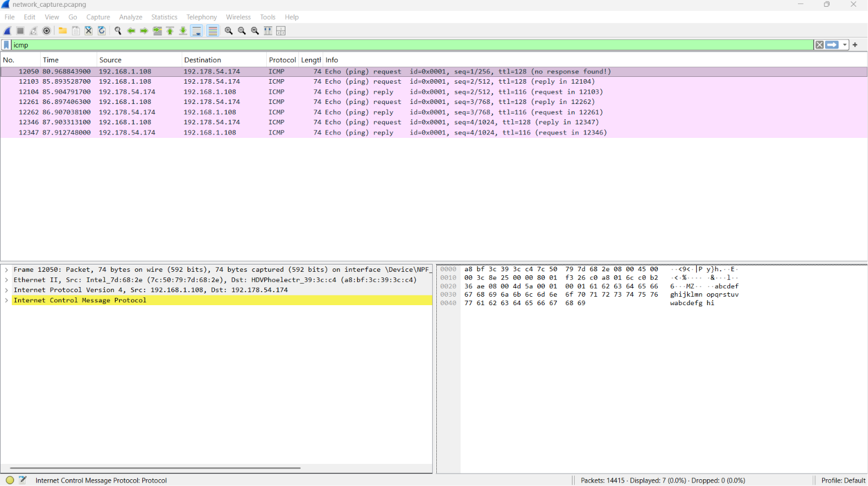
Task: Open the Help menu
Action: click(x=292, y=17)
